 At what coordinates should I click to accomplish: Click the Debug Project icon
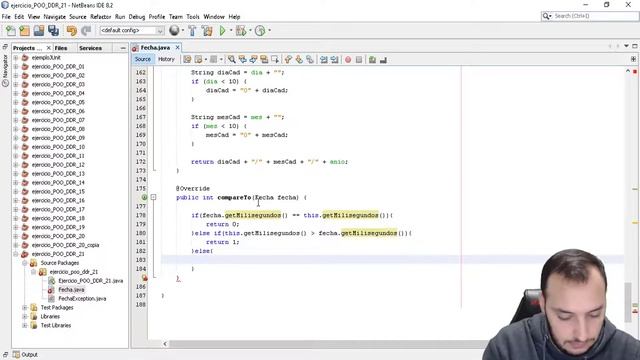pos(241,31)
